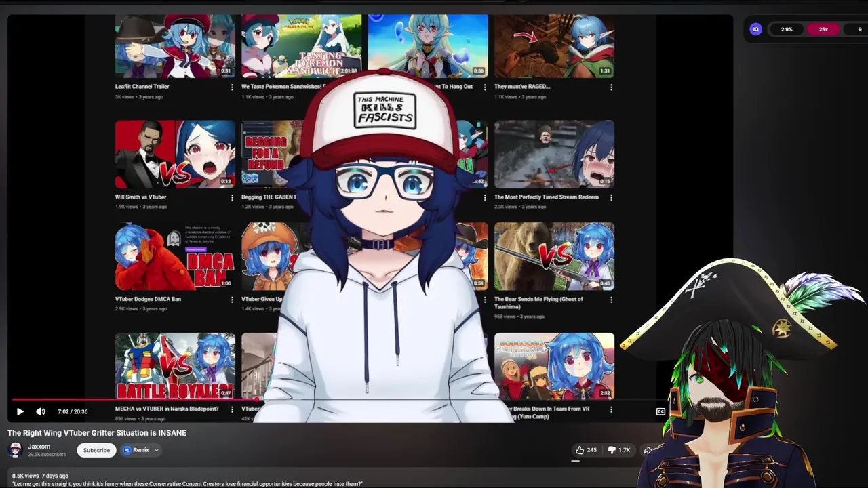This screenshot has width=868, height=488.
Task: Click title Will Smith vs VTuber
Action: pyautogui.click(x=140, y=197)
